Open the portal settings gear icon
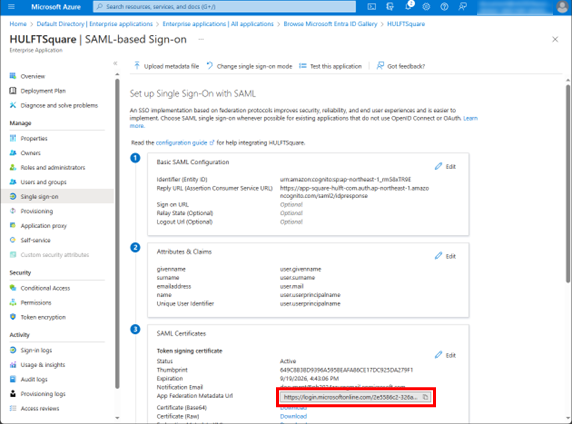This screenshot has height=427, width=572. (x=426, y=7)
